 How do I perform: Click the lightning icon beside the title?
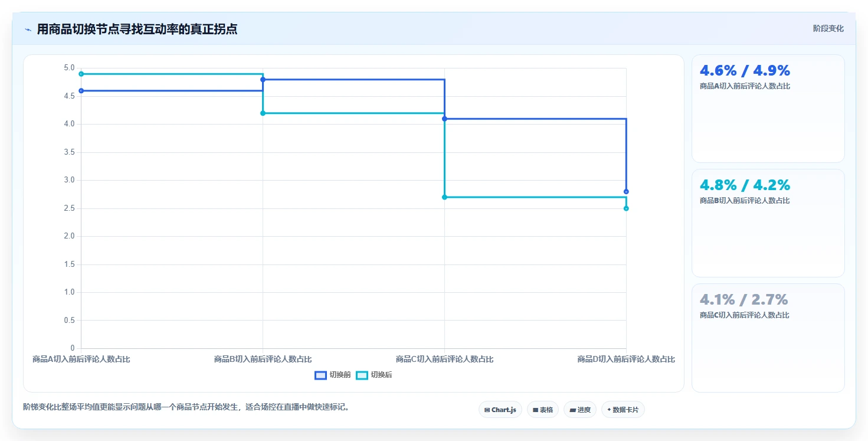(x=28, y=30)
